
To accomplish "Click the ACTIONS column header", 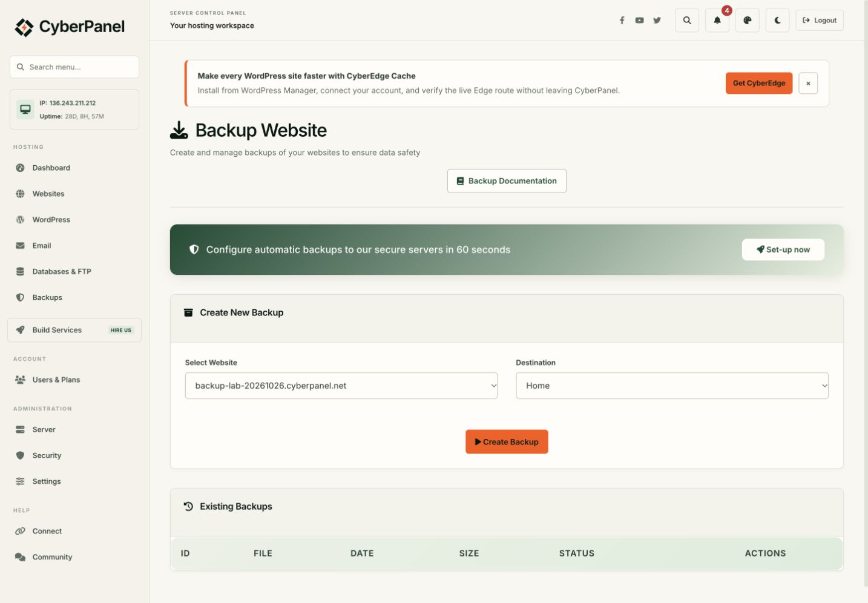I will click(x=765, y=553).
